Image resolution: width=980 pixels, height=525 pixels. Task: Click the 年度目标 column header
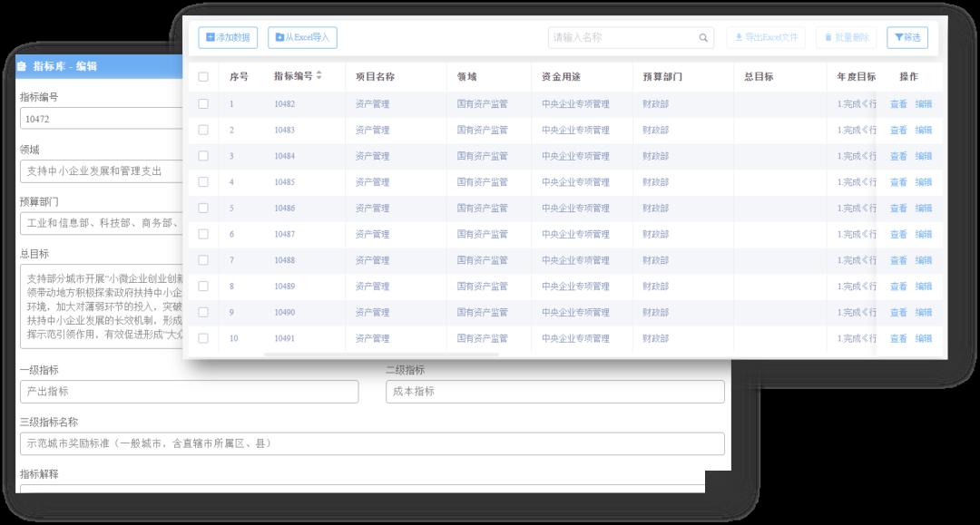(x=857, y=77)
